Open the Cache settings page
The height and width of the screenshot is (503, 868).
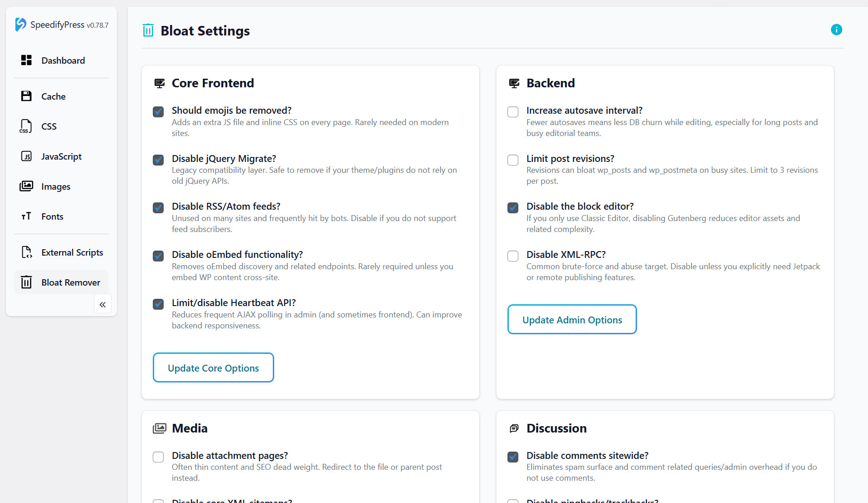pyautogui.click(x=61, y=96)
